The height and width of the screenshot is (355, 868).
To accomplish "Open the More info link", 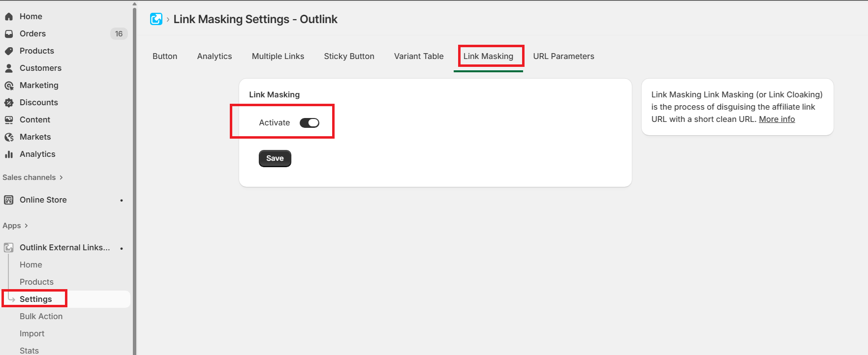I will (777, 119).
